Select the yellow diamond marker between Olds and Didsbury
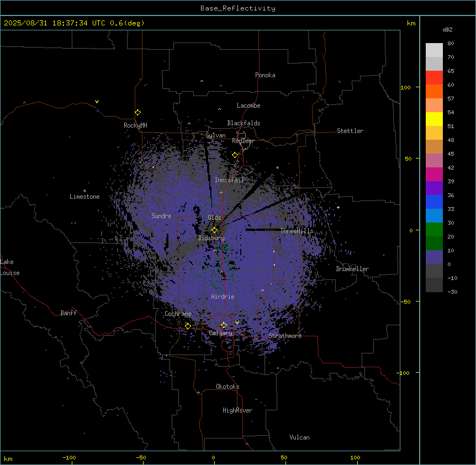 [x=214, y=230]
